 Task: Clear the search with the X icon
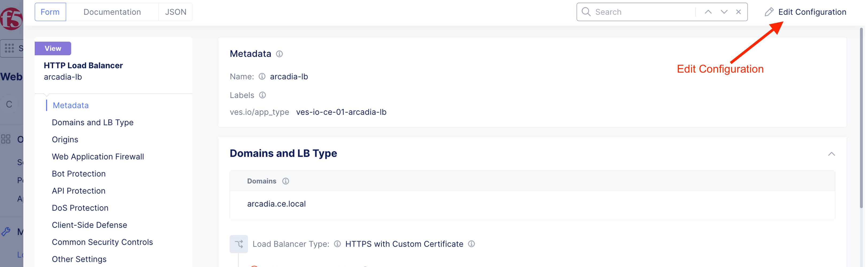click(738, 12)
